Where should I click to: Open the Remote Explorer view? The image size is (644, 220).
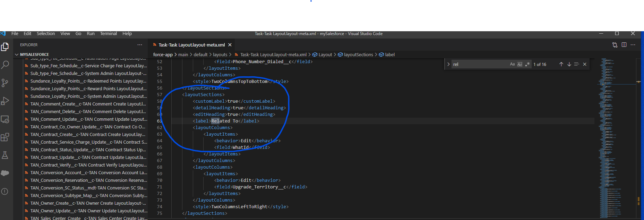[5, 119]
